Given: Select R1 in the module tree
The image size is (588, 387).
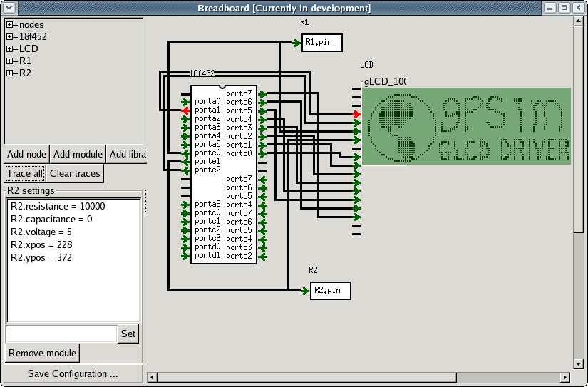Looking at the screenshot, I should 25,61.
